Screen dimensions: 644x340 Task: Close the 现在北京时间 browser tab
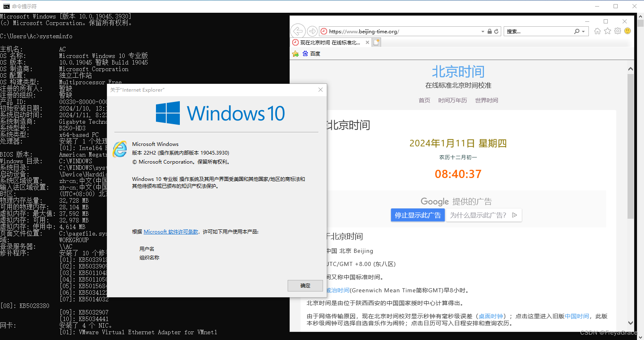(367, 42)
